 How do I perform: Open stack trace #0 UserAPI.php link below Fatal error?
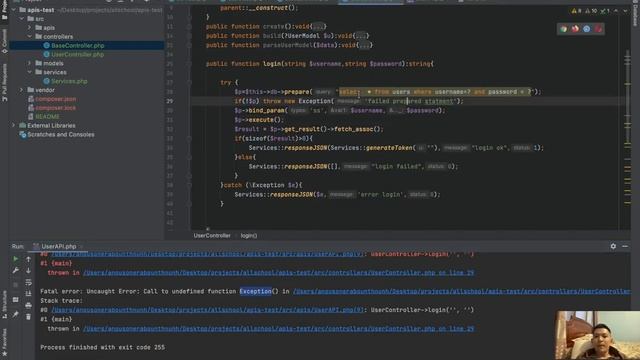click(207, 310)
